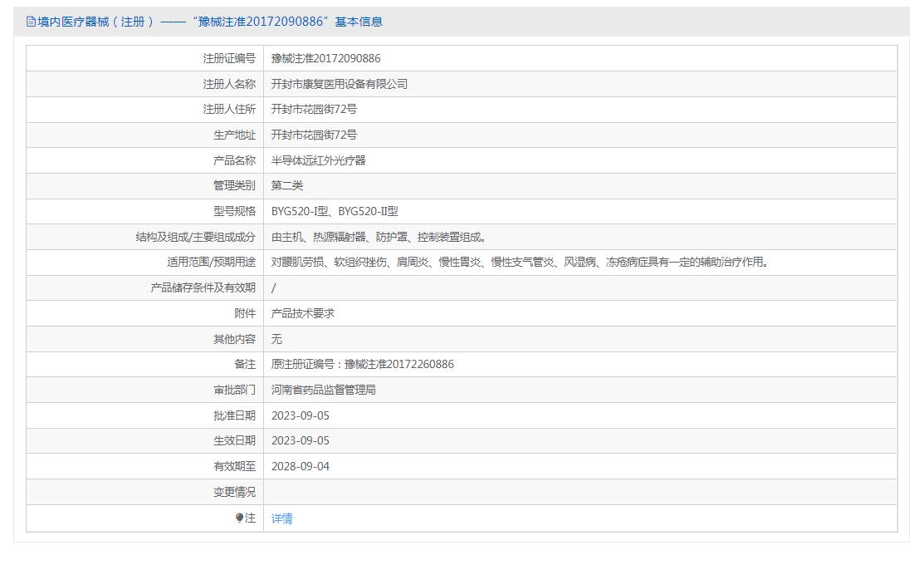Click the label 注册证编号
The height and width of the screenshot is (565, 924).
coord(229,58)
